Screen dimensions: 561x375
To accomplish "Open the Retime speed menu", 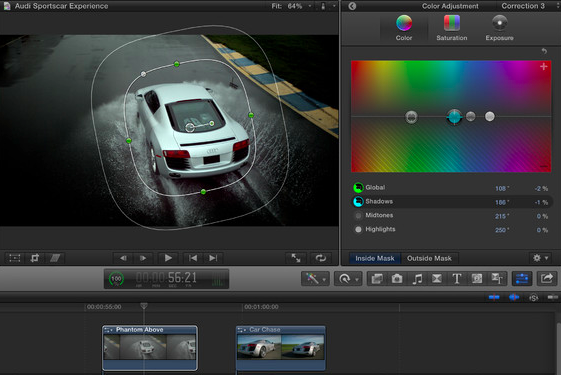I will pos(348,278).
